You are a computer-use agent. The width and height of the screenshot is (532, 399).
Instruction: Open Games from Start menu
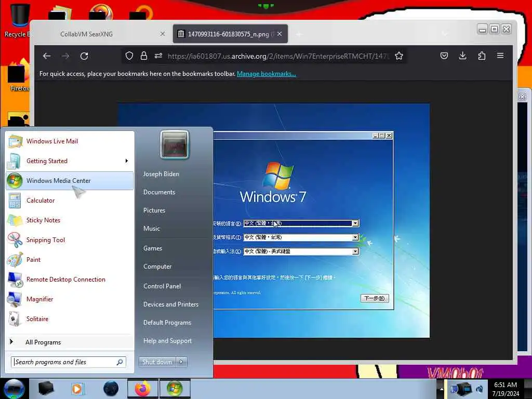tap(153, 248)
